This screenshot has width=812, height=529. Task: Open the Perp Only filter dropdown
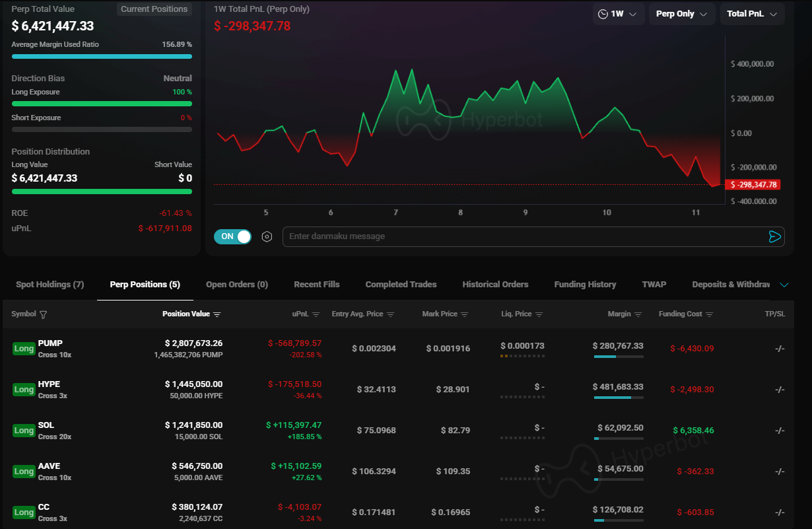[681, 14]
